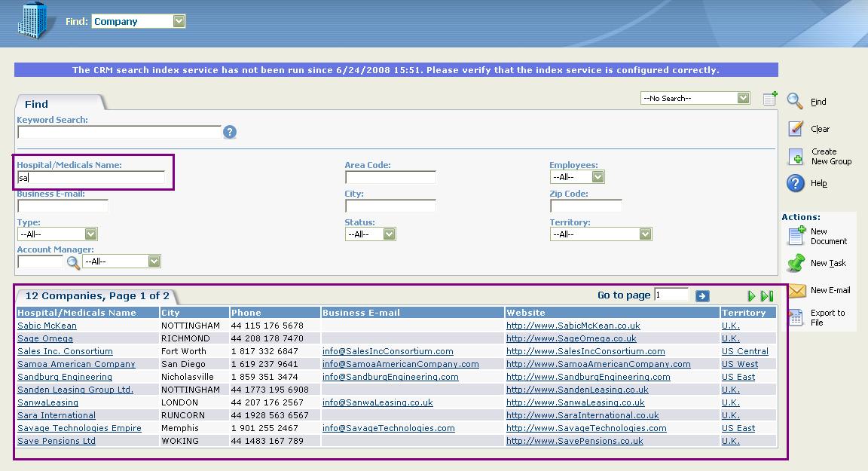The width and height of the screenshot is (868, 471).
Task: Click the building company logo icon
Action: click(33, 20)
